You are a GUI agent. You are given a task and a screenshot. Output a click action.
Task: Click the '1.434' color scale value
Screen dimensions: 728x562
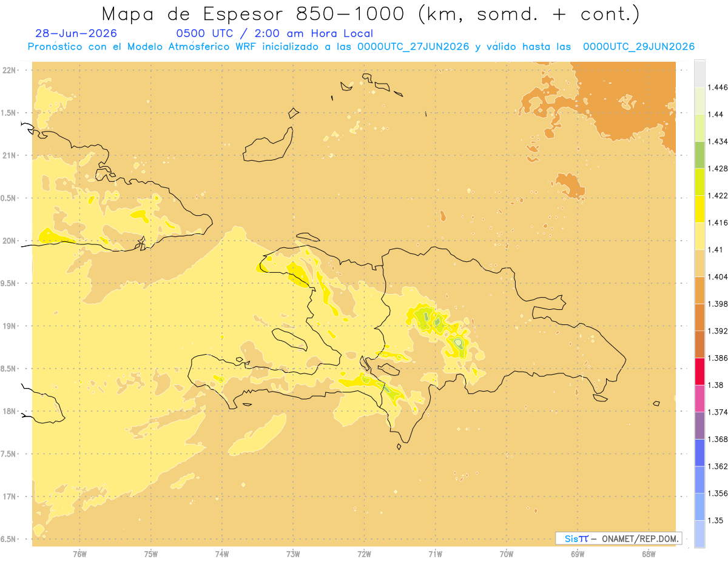point(718,141)
